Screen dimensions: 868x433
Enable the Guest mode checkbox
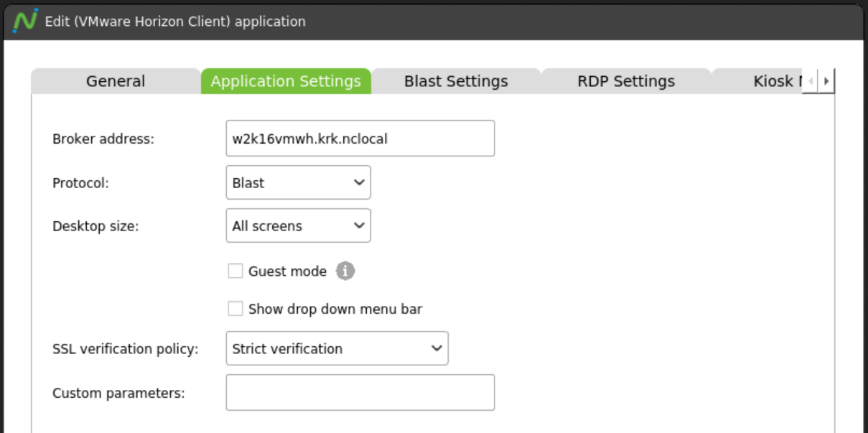[x=235, y=271]
